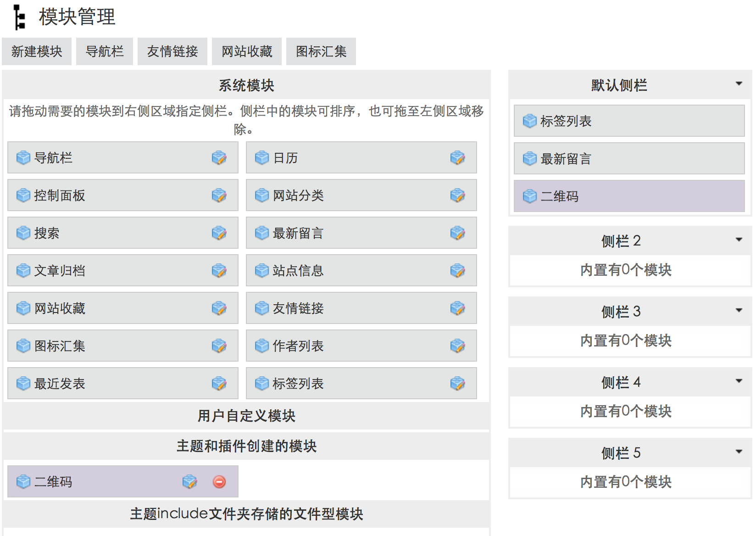This screenshot has width=756, height=536.
Task: Select 标签列表 label in 默认侧栏
Action: click(566, 121)
